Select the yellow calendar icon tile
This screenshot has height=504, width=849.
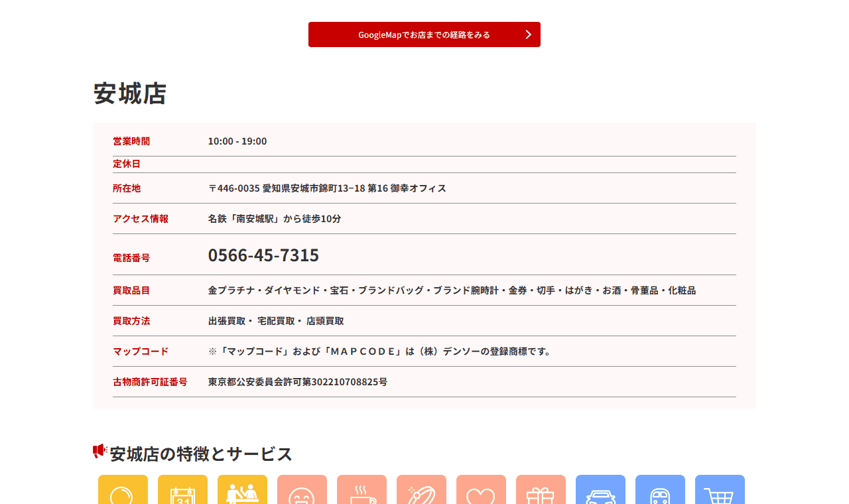[x=182, y=489]
